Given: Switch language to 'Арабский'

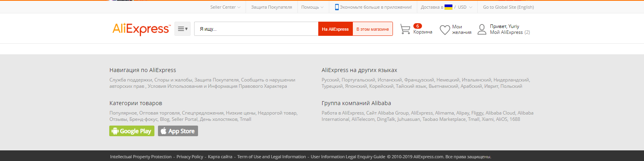Looking at the screenshot, I should (x=471, y=86).
